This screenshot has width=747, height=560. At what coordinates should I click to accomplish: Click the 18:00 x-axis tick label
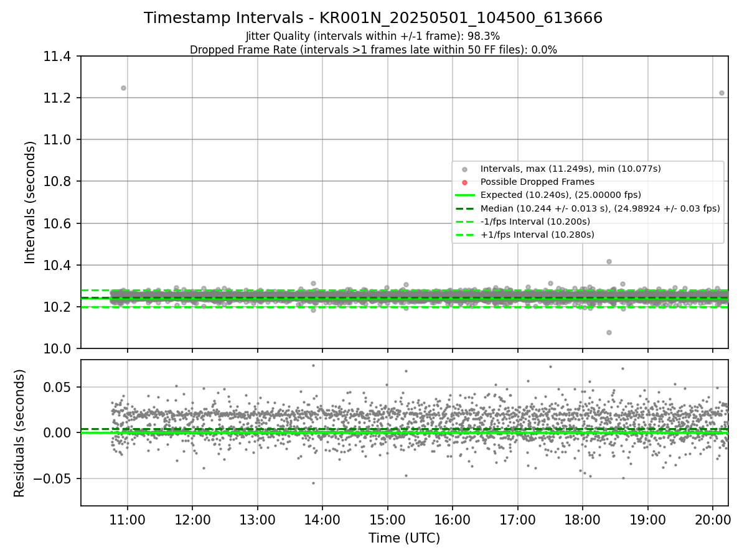582,520
